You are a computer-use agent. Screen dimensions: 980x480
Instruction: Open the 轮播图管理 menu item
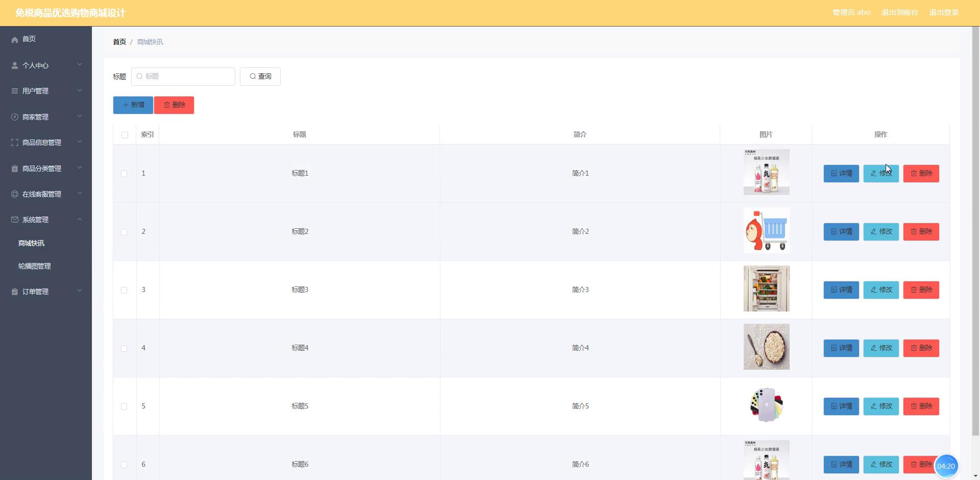point(35,266)
